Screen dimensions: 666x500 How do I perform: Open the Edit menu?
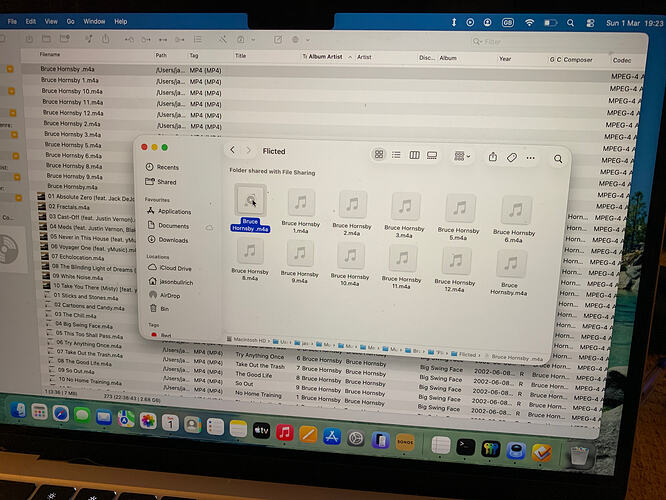coord(31,21)
